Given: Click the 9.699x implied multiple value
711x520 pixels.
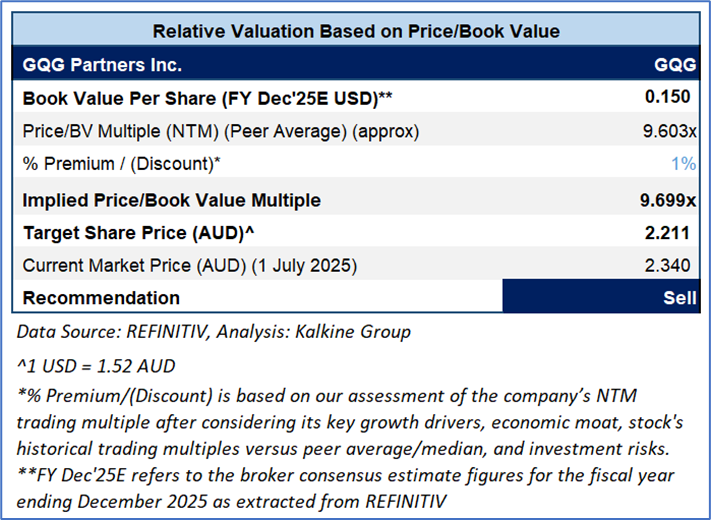Looking at the screenshot, I should point(670,200).
